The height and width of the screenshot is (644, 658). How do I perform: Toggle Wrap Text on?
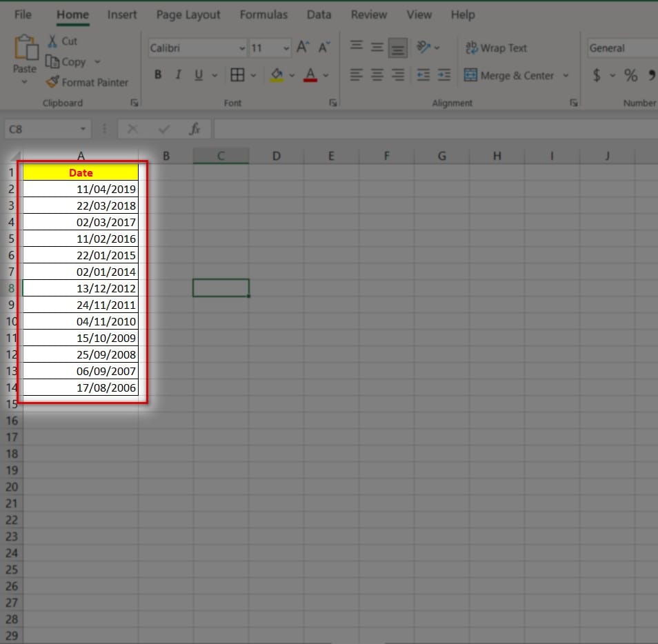[497, 48]
